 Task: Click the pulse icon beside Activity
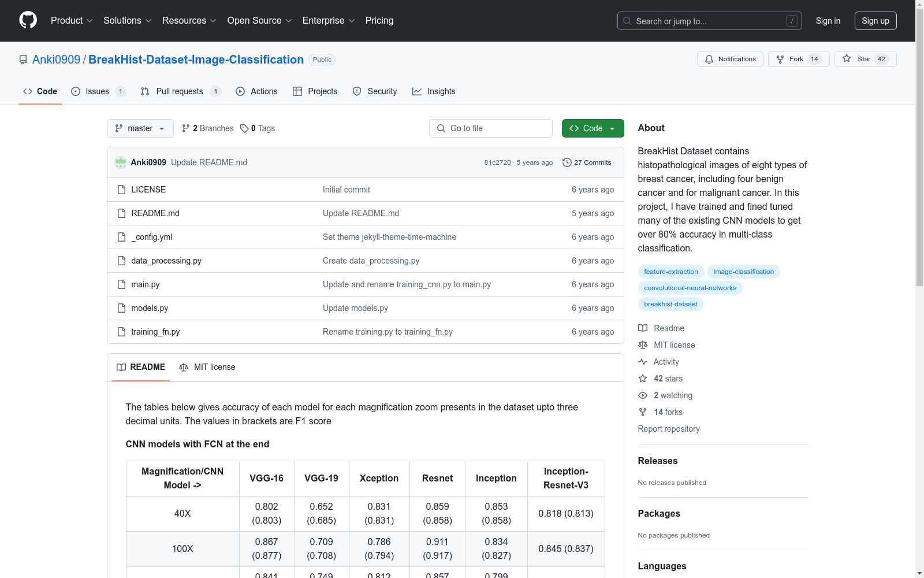click(643, 362)
